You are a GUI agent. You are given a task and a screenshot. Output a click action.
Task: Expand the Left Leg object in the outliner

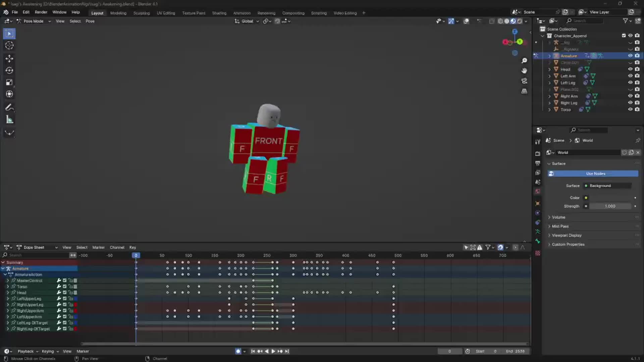pos(549,83)
